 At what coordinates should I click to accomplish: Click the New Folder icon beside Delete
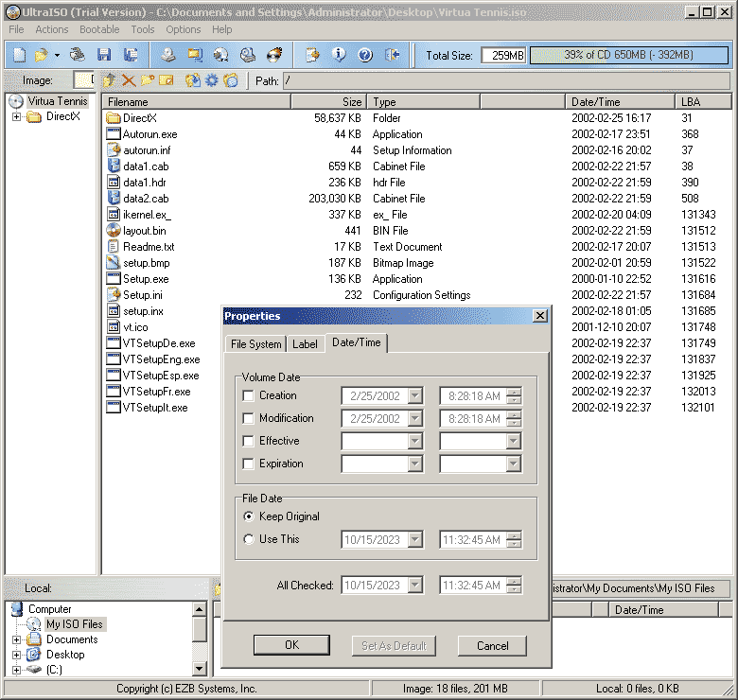(x=148, y=80)
